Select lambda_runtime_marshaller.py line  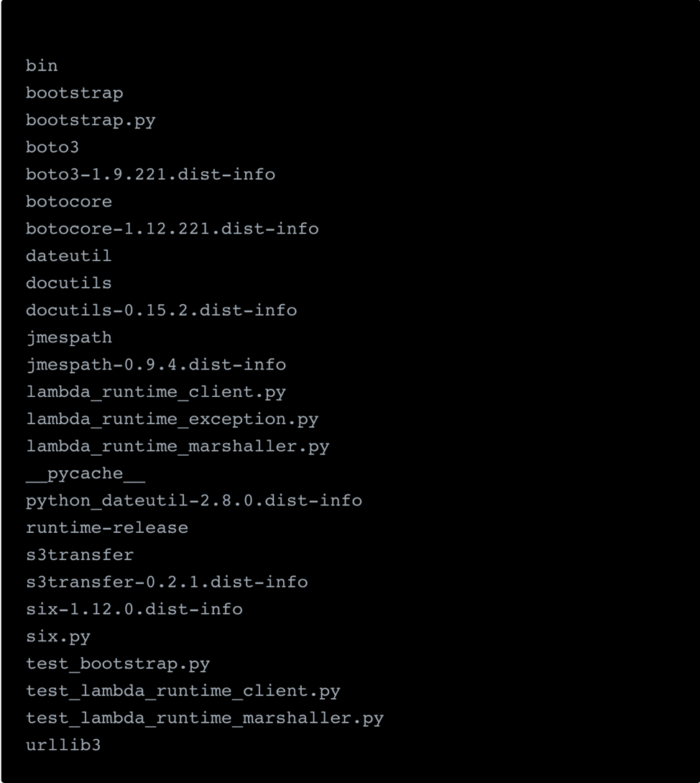click(178, 446)
